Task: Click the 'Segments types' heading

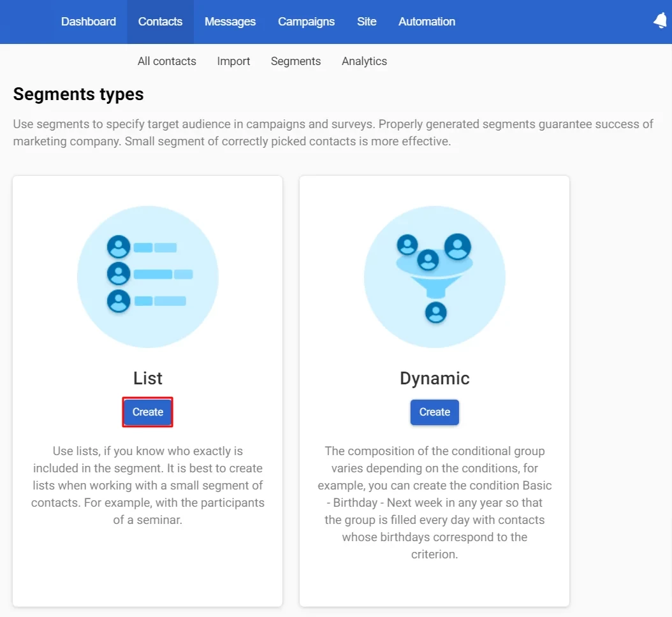Action: click(78, 94)
